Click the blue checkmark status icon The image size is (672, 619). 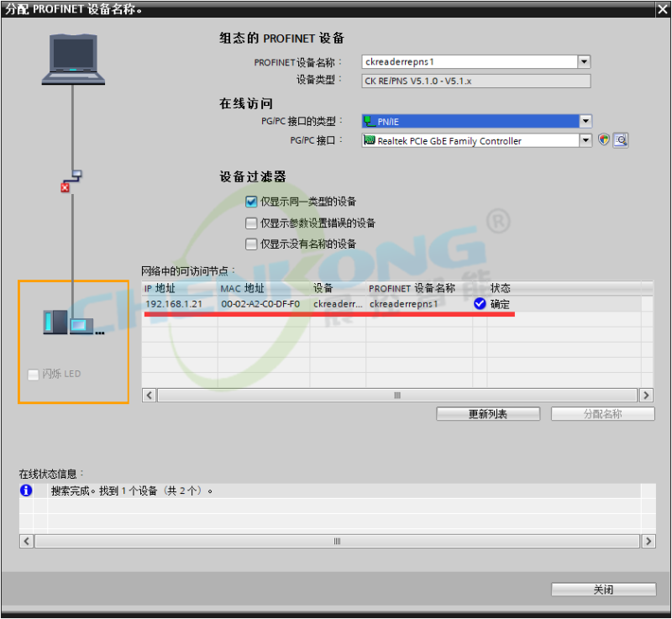[x=480, y=304]
